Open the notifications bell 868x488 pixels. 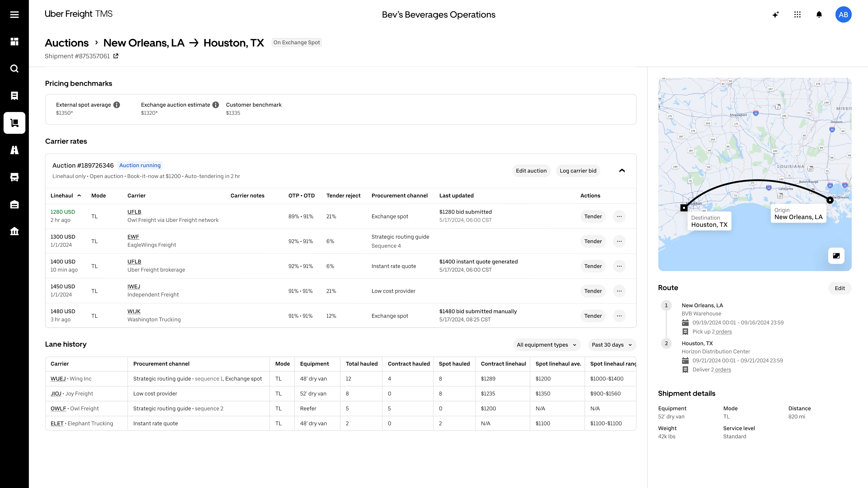click(x=819, y=14)
